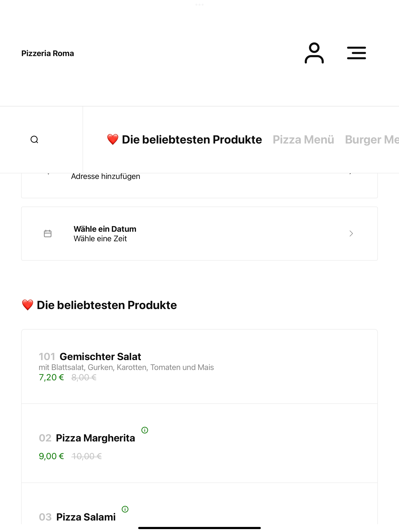The width and height of the screenshot is (399, 532).
Task: Click the 7,20 € salat price
Action: [51, 377]
